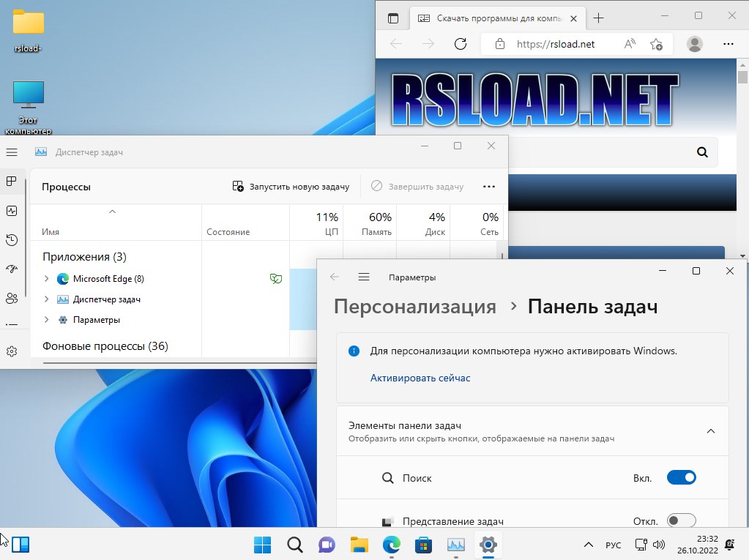Sort processes by Диск column

[x=423, y=223]
